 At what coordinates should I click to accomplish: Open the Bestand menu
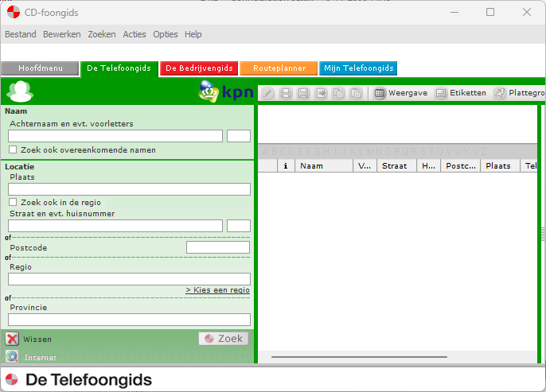21,34
